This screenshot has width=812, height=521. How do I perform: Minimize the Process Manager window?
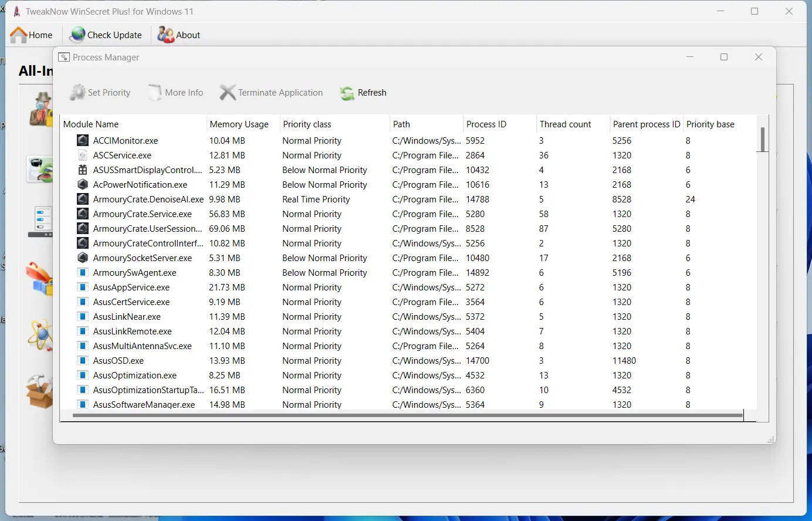coord(690,57)
